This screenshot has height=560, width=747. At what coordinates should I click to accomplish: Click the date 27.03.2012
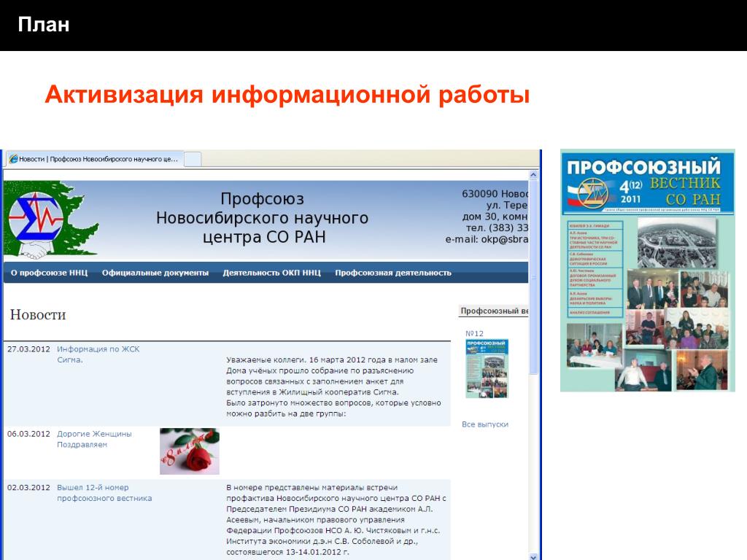tap(28, 349)
